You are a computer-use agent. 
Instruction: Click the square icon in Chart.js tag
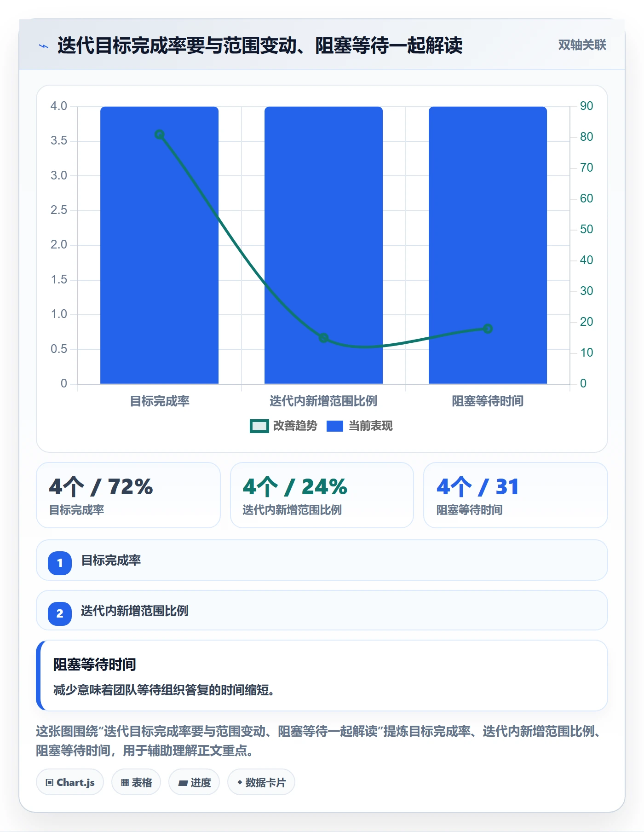coord(50,782)
